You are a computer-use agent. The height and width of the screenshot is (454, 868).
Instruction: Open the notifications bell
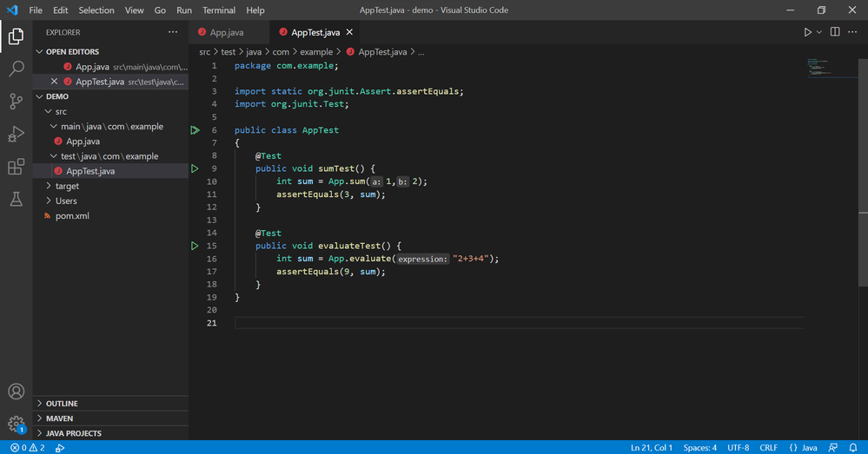click(853, 447)
